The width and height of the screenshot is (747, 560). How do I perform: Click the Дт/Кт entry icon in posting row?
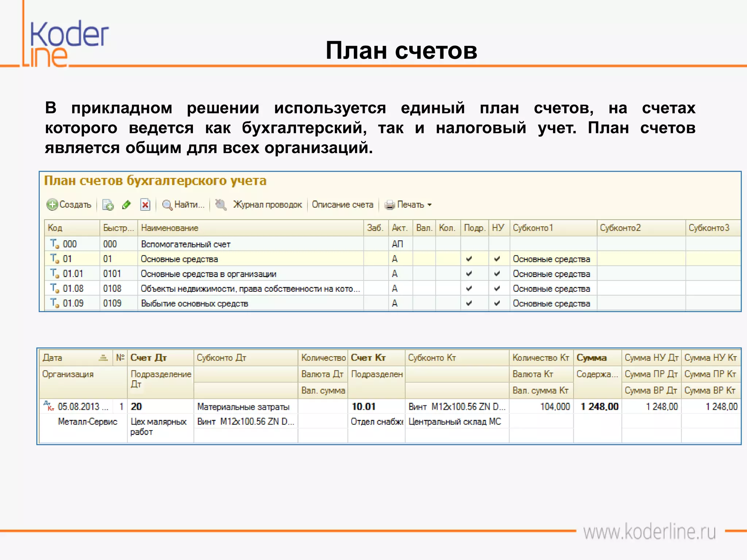[49, 406]
